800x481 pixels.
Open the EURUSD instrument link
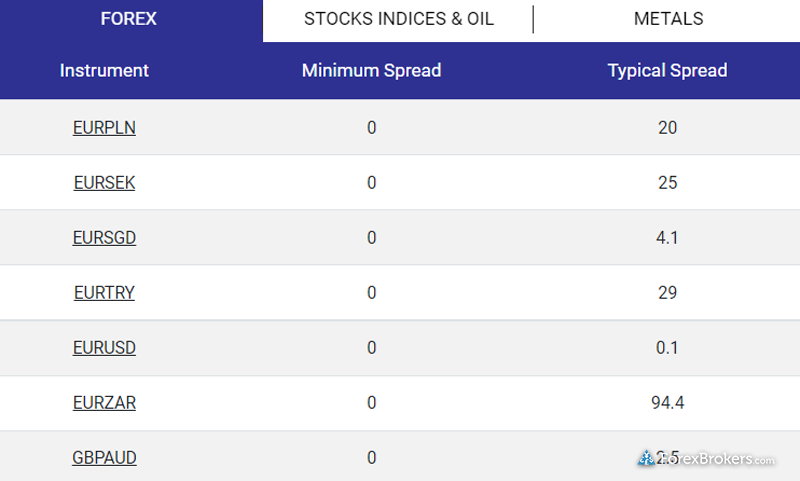[x=104, y=348]
